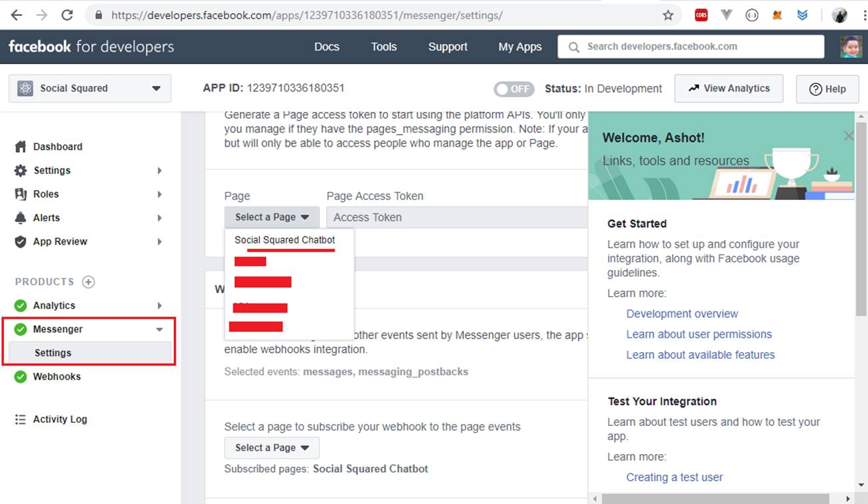Open the Social Squared app selector dropdown
The image size is (868, 504).
(90, 89)
